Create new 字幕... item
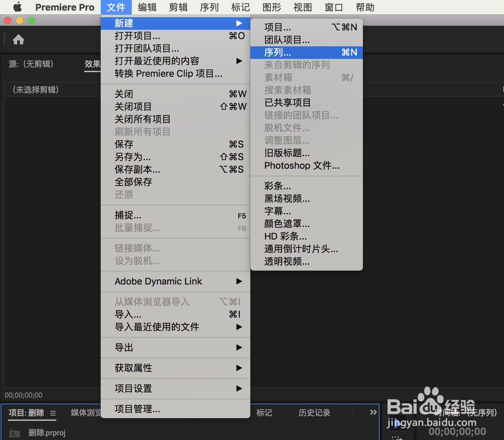The height and width of the screenshot is (440, 504). [x=307, y=211]
